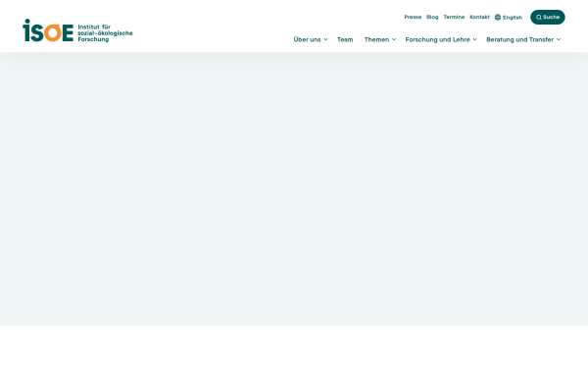The height and width of the screenshot is (368, 588).
Task: Go to the Team page
Action: pos(345,39)
